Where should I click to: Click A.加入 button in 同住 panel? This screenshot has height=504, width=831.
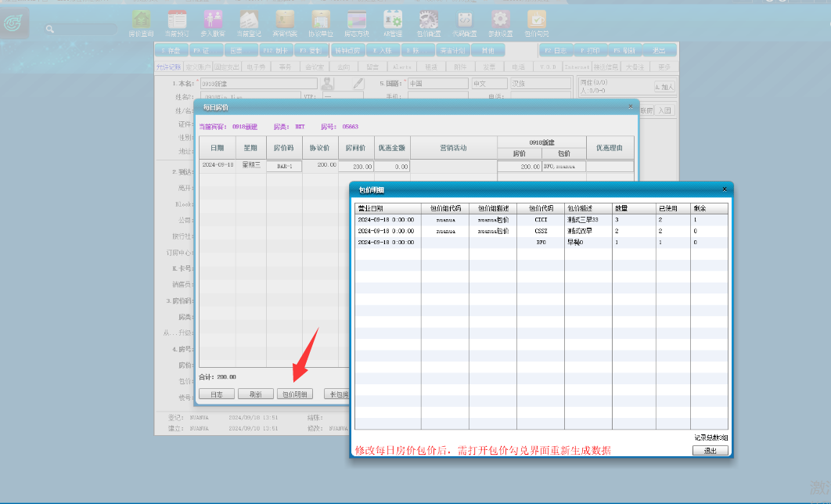click(664, 87)
